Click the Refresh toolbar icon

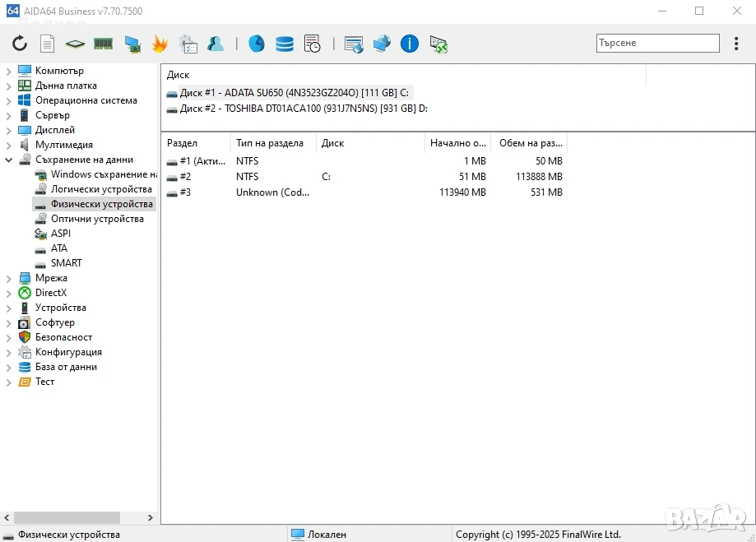click(20, 44)
